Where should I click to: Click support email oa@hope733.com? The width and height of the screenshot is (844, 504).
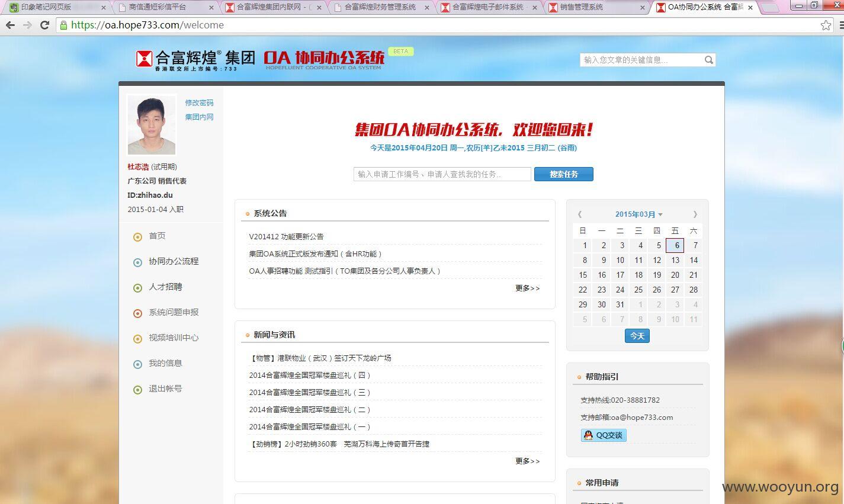point(641,417)
